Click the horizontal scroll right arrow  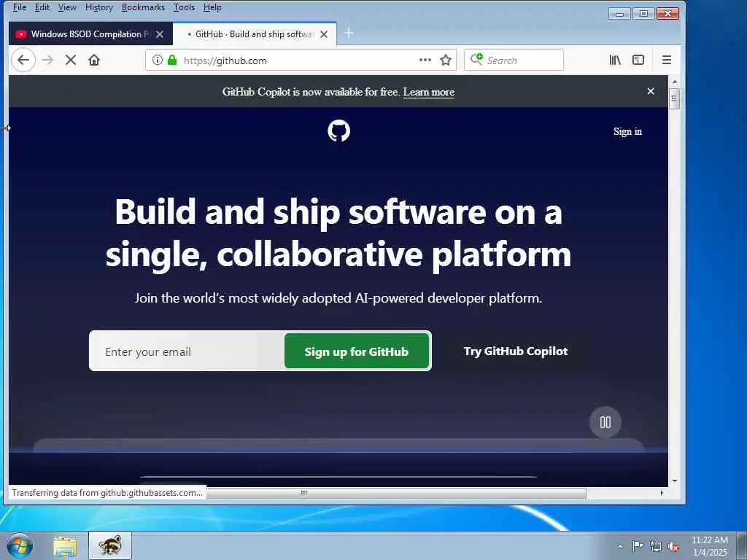pyautogui.click(x=662, y=493)
